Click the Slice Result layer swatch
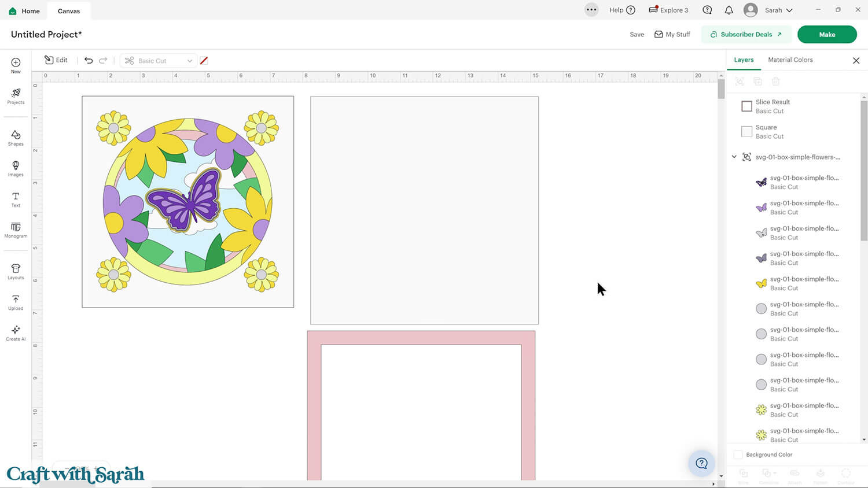Image resolution: width=868 pixels, height=488 pixels. click(746, 106)
